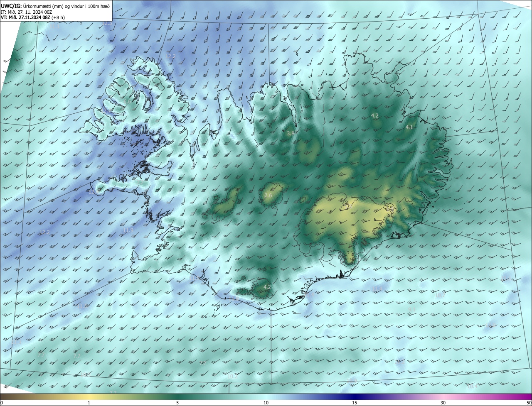Click the "11.9" value on the map
This screenshot has width=532, height=406.
click(128, 230)
